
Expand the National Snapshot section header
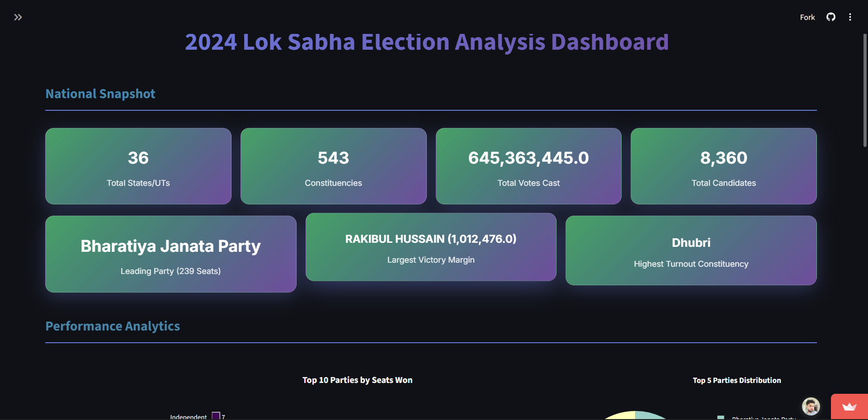[x=100, y=94]
